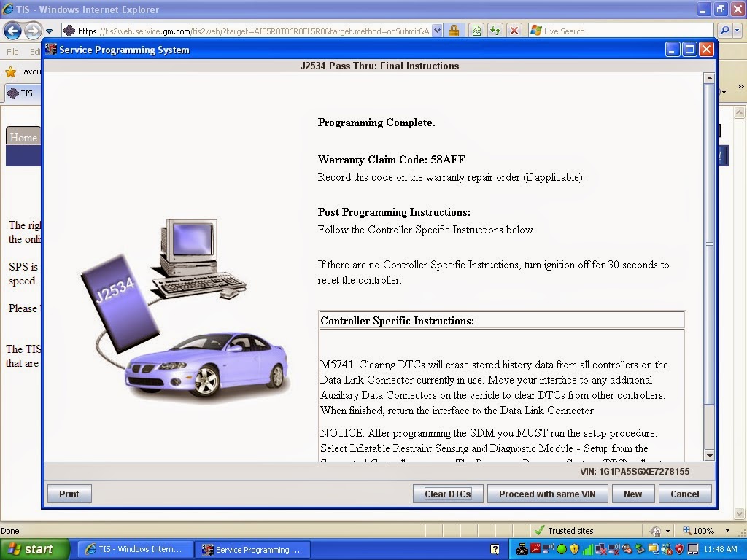Clear DTCs from the vehicle
747x560 pixels.
click(447, 494)
